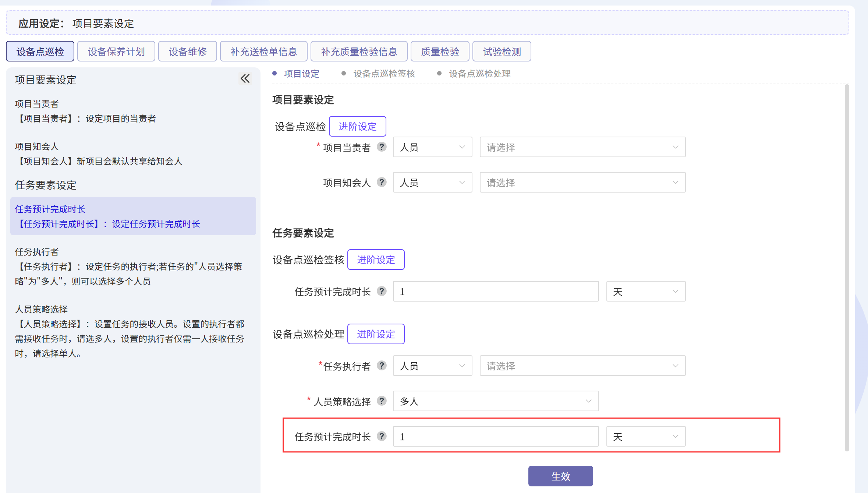Screen dimensions: 868x493
Task: Switch to 设备保养计划 tab
Action: click(116, 51)
